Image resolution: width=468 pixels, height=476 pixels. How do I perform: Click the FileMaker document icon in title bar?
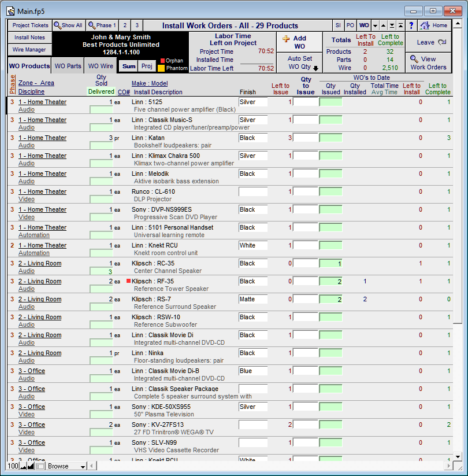click(x=11, y=11)
